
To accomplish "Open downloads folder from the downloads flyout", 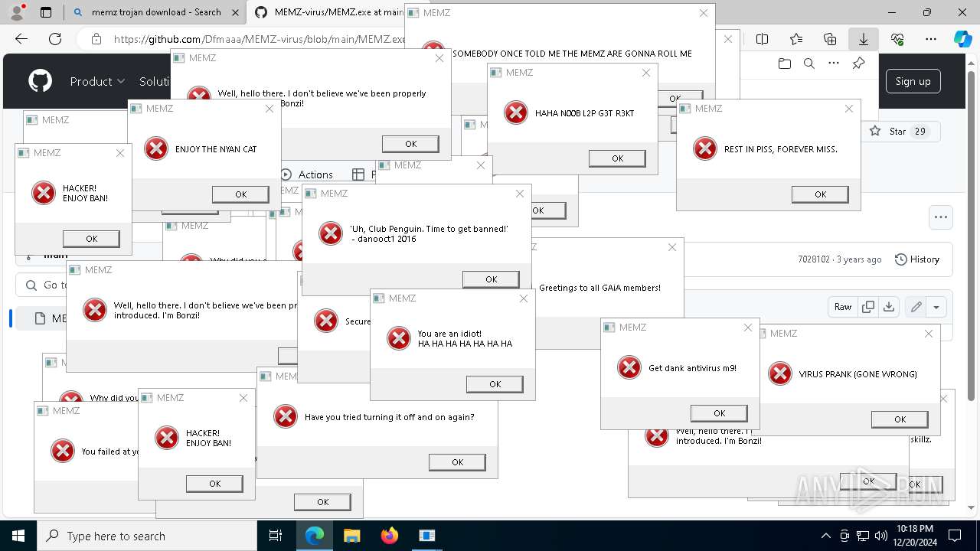I will [x=784, y=64].
